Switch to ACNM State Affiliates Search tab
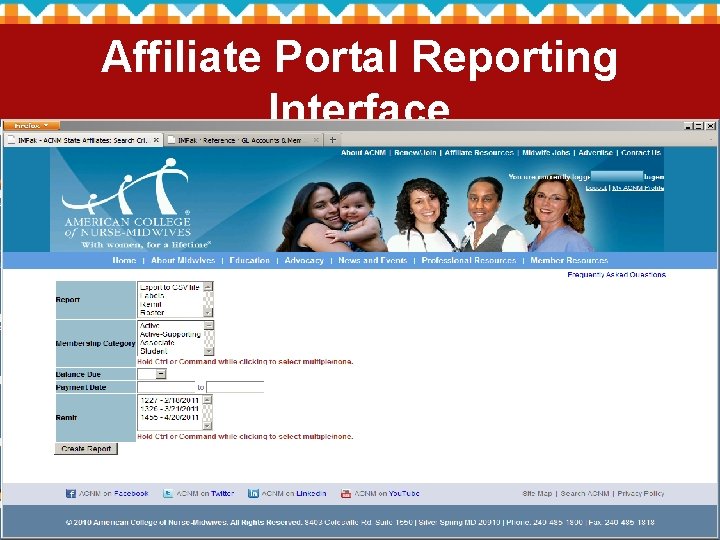Viewport: 720px width, 540px height. pos(83,140)
